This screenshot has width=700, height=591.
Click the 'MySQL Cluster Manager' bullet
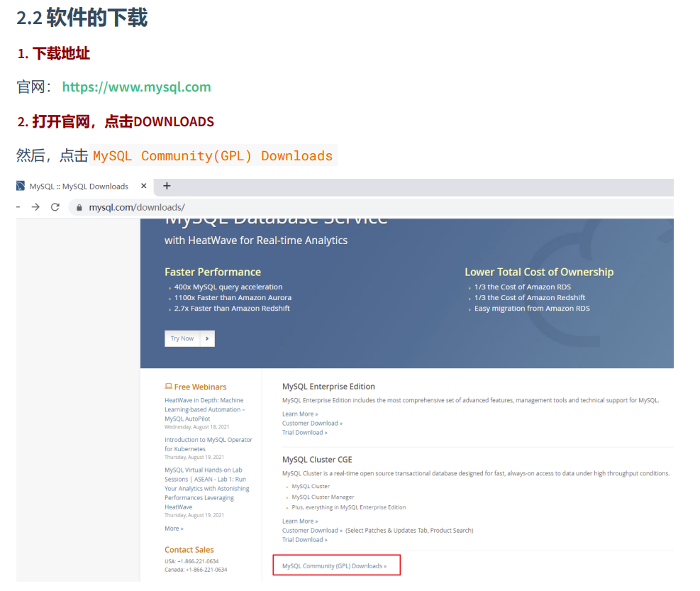pyautogui.click(x=323, y=497)
